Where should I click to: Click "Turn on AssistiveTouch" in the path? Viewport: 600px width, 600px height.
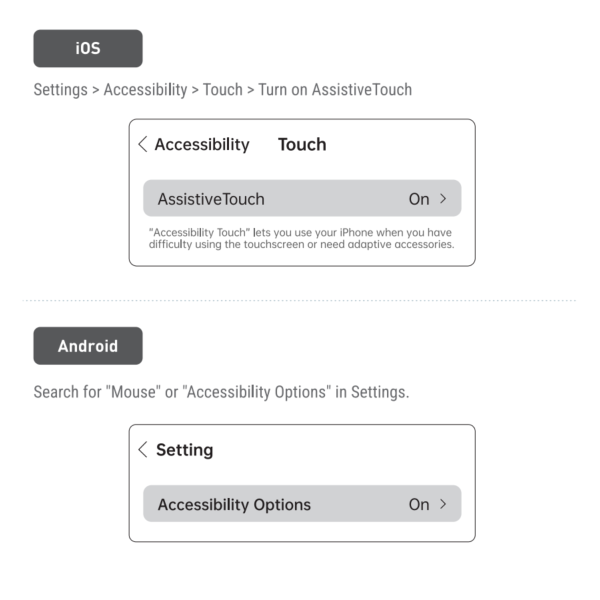pyautogui.click(x=335, y=90)
